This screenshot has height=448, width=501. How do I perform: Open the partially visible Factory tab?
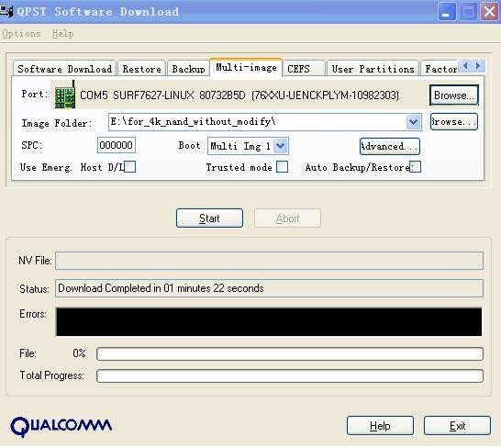(440, 69)
